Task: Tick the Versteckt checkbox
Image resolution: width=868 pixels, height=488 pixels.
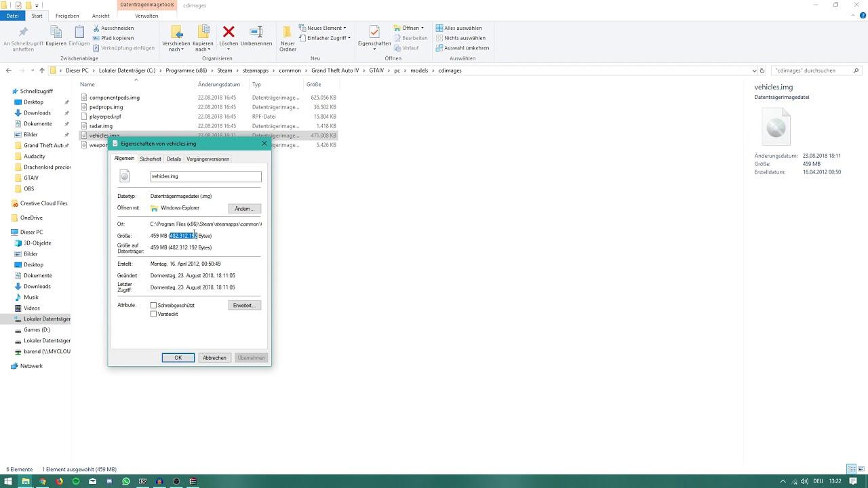Action: (154, 314)
